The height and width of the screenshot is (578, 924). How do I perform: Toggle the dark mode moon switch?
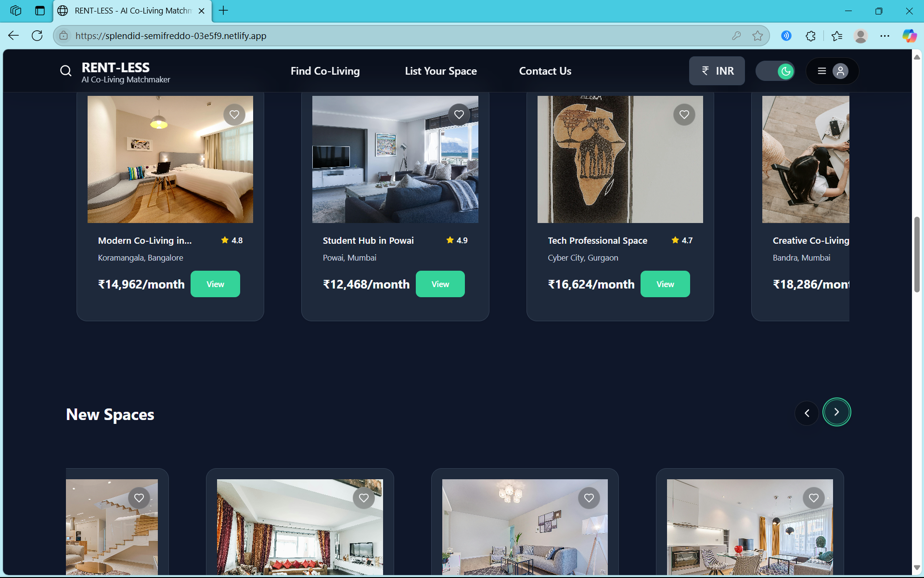coord(775,71)
